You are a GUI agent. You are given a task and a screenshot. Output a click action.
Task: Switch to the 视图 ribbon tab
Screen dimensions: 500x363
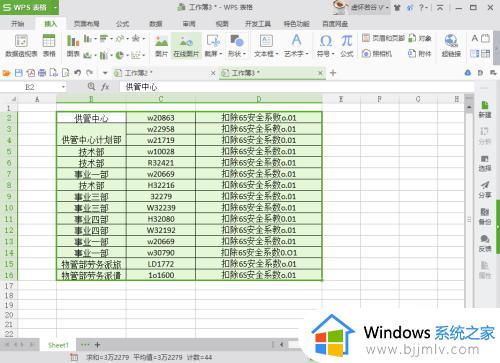[222, 24]
